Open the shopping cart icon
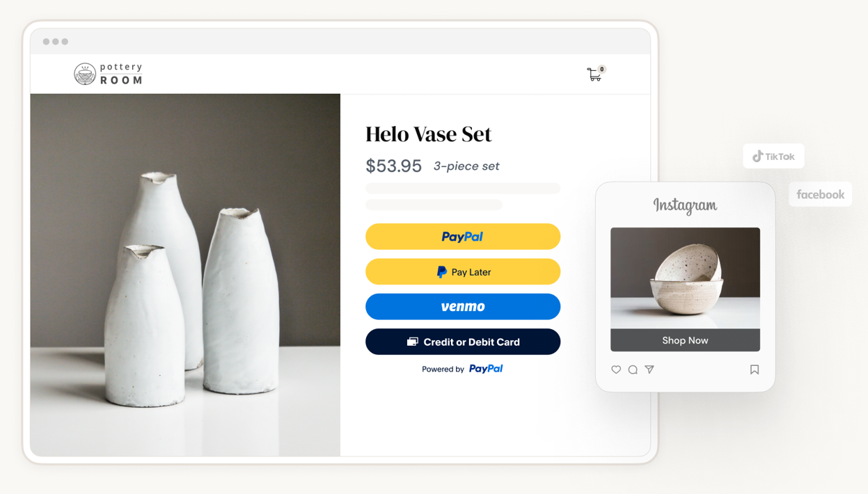This screenshot has width=868, height=494. click(x=595, y=74)
